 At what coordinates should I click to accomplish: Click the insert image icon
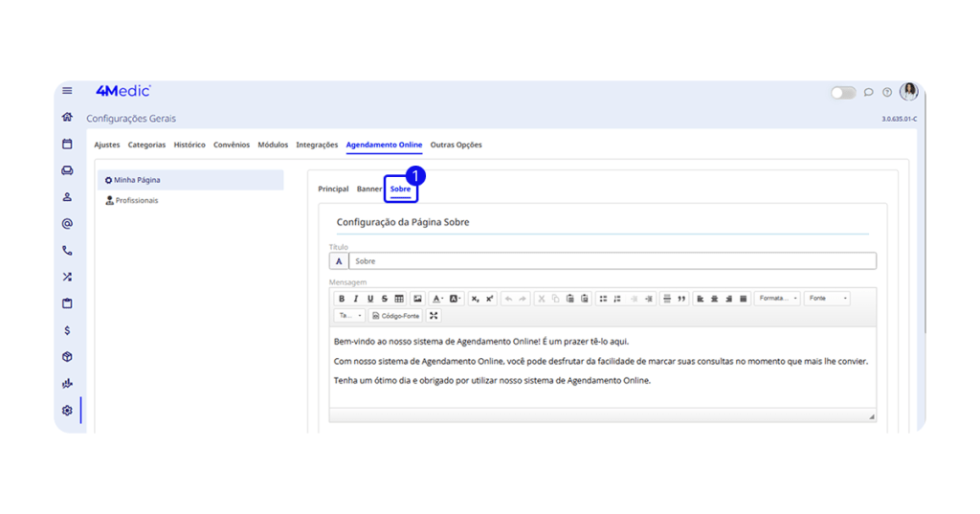pyautogui.click(x=417, y=299)
